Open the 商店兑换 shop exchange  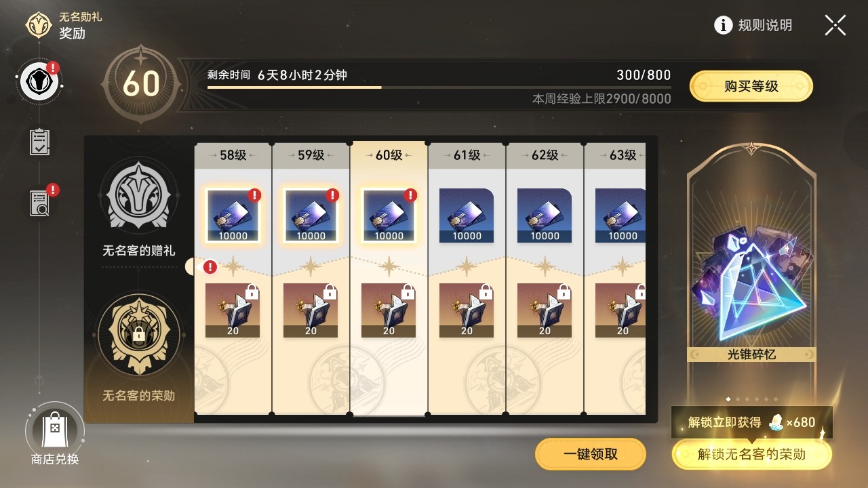pos(55,436)
